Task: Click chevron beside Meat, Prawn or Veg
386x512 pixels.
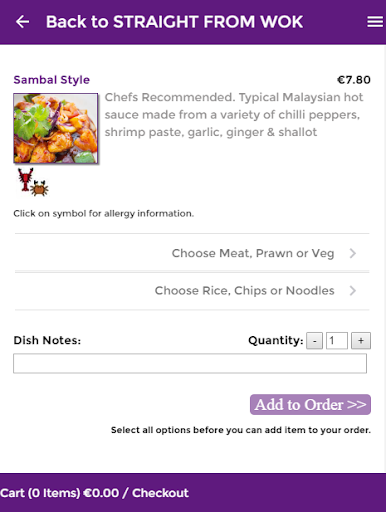Action: [x=353, y=253]
